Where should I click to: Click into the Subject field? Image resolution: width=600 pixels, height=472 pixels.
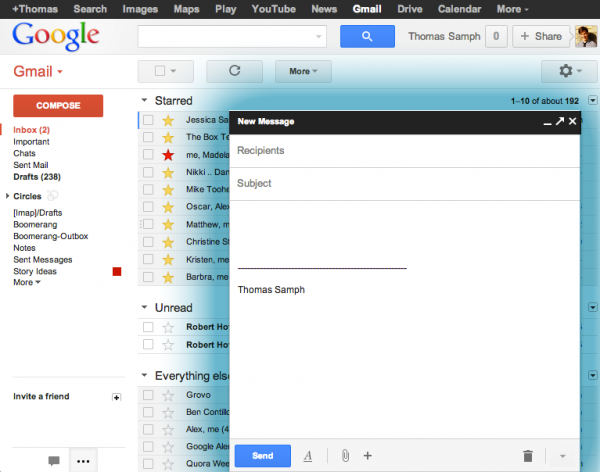[405, 184]
